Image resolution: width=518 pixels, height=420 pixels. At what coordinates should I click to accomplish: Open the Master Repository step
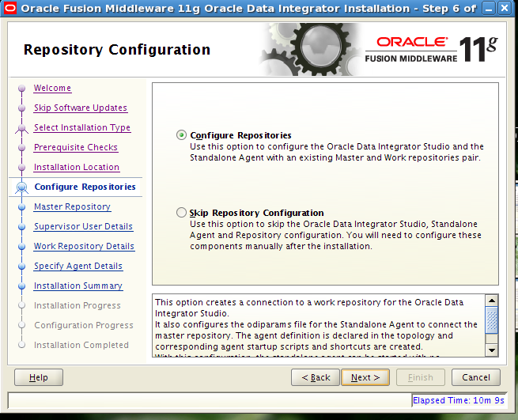[72, 207]
